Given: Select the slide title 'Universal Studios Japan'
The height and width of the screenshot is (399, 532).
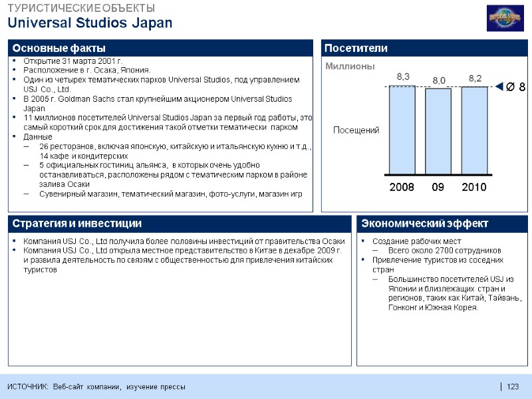Looking at the screenshot, I should pos(90,23).
